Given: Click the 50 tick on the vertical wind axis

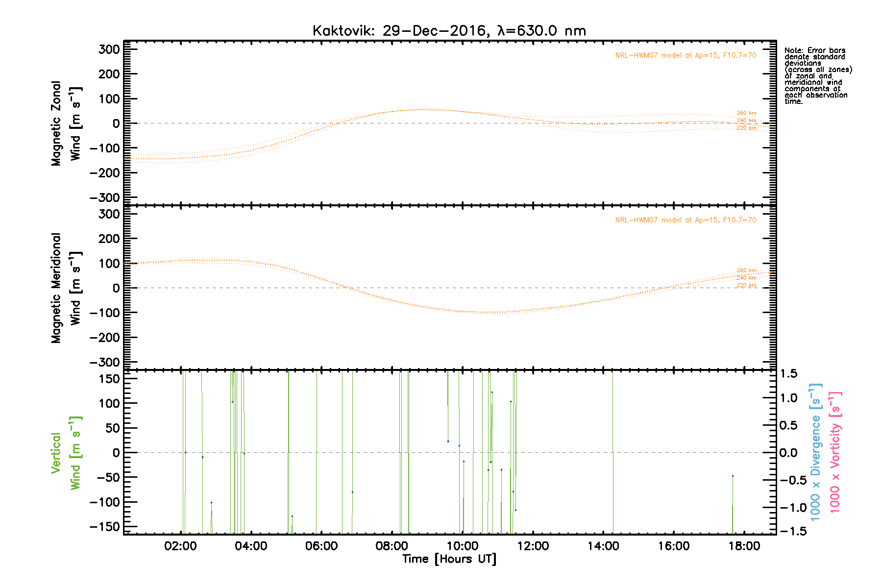Looking at the screenshot, I should pyautogui.click(x=113, y=428).
